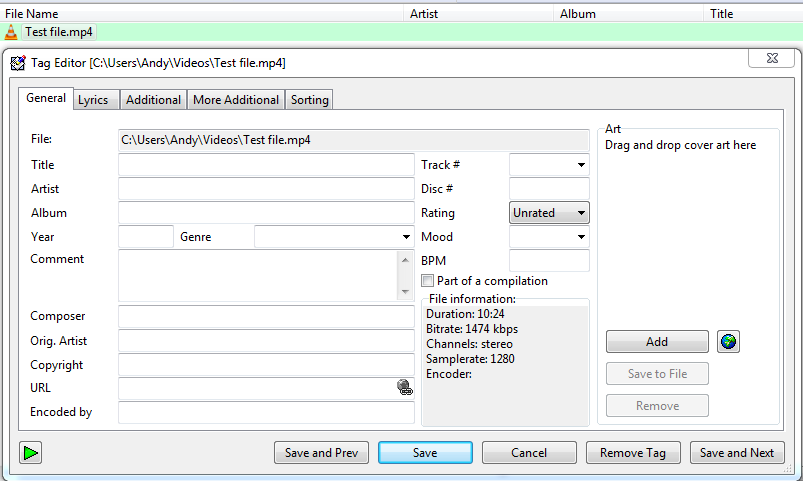803x481 pixels.
Task: Click the Add cover art button
Action: pyautogui.click(x=657, y=342)
